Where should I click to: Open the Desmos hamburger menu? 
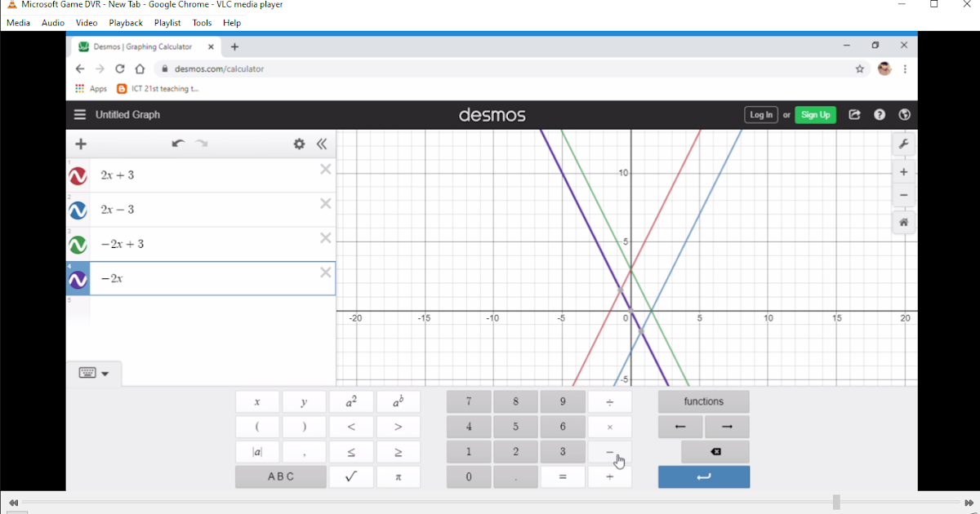pos(79,115)
